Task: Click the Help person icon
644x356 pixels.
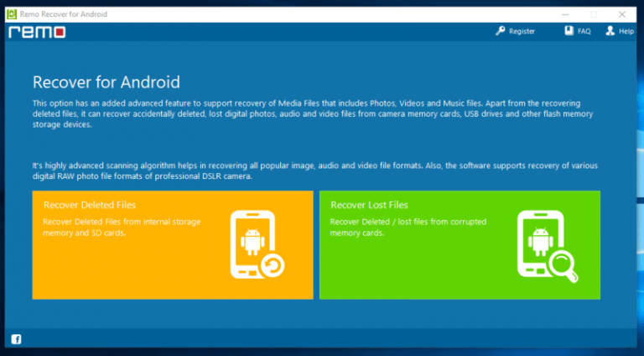Action: pyautogui.click(x=610, y=31)
